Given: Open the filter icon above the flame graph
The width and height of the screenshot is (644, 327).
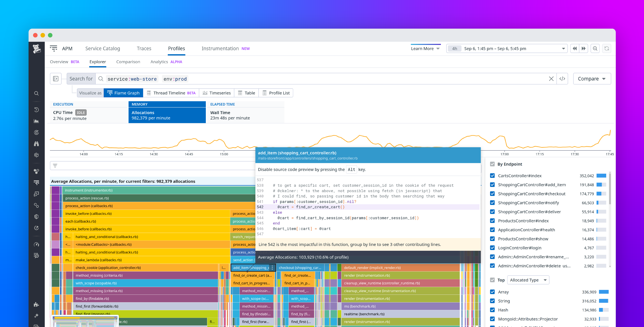Looking at the screenshot, I should coord(55,166).
